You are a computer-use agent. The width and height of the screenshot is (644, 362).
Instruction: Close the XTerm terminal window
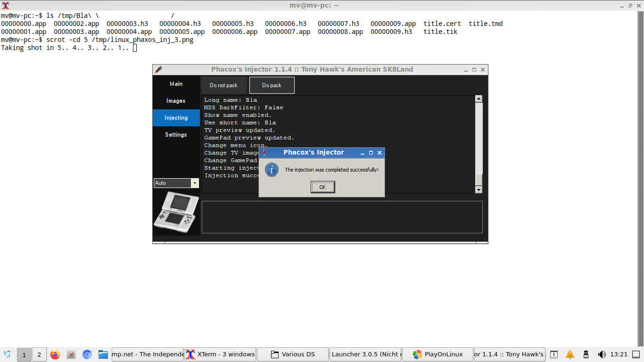(639, 6)
